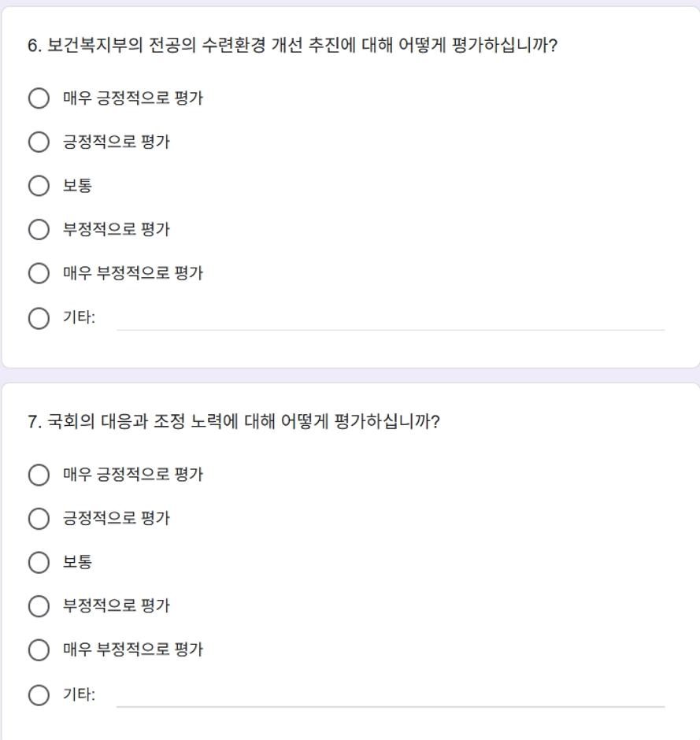Select '보통' for question 7

(39, 563)
